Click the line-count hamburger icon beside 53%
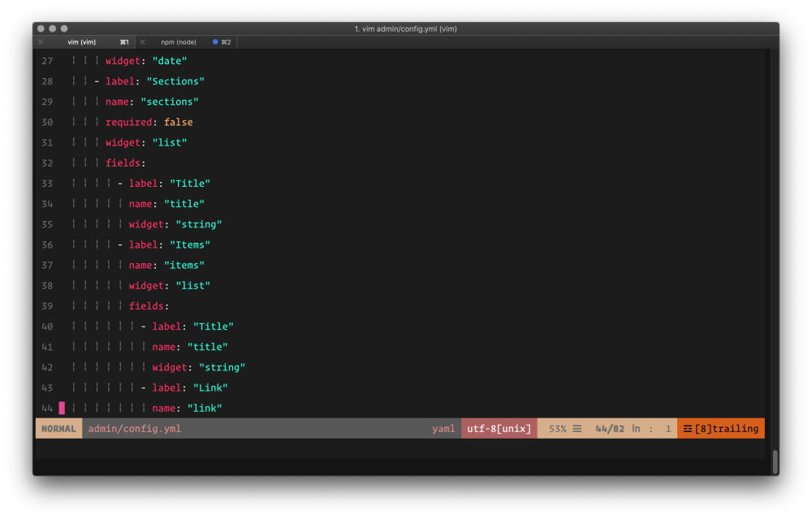Viewport: 812px width, 519px height. (x=577, y=429)
